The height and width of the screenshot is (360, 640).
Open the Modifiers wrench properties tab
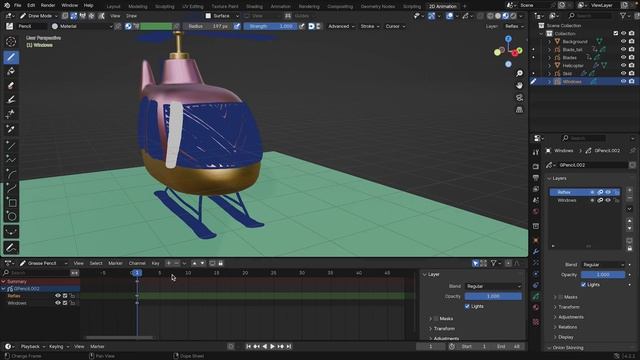coord(536,251)
